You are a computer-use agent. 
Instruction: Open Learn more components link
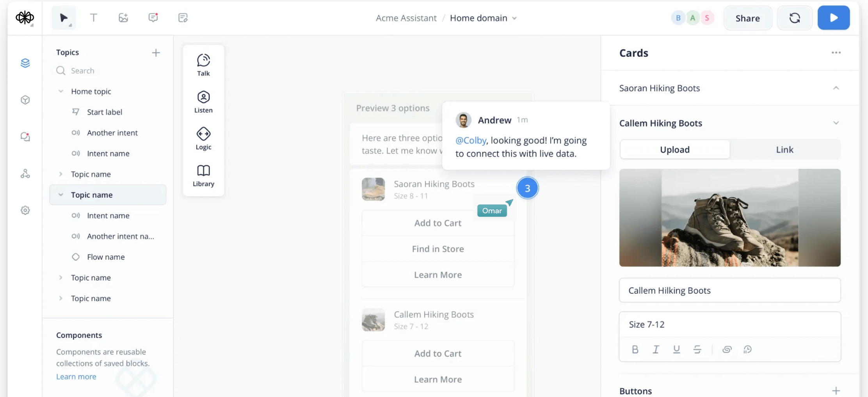76,376
